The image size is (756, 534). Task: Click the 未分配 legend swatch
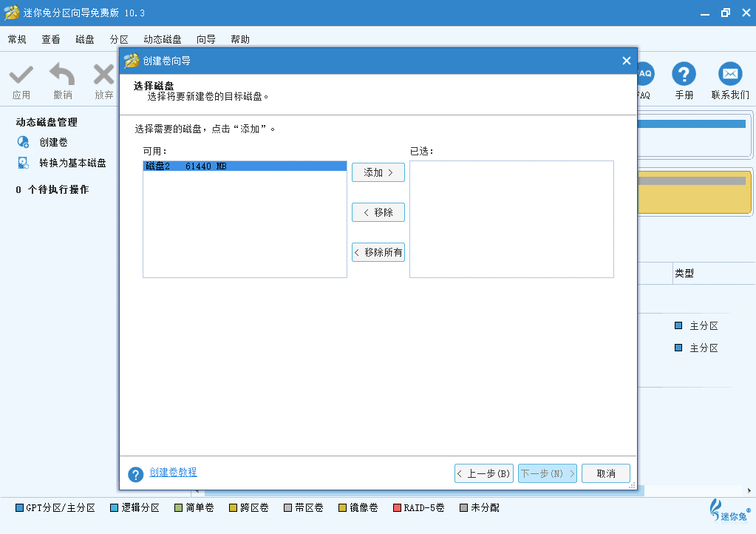[x=464, y=507]
